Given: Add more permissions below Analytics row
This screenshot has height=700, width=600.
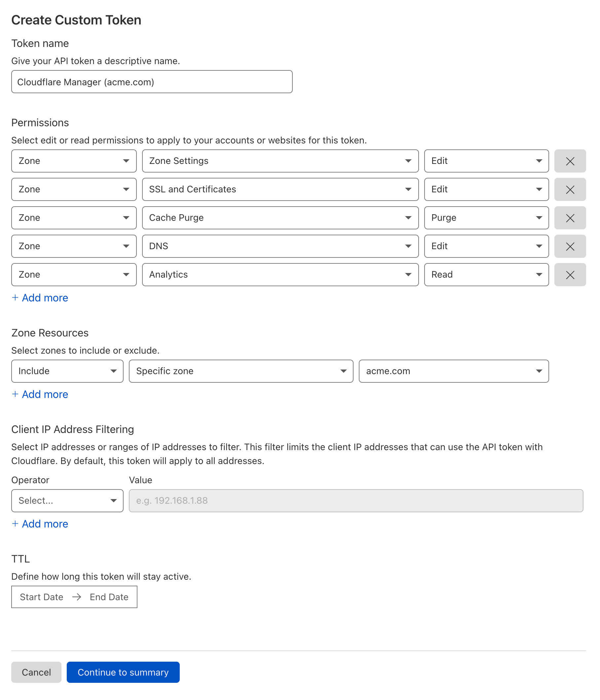Looking at the screenshot, I should click(40, 298).
